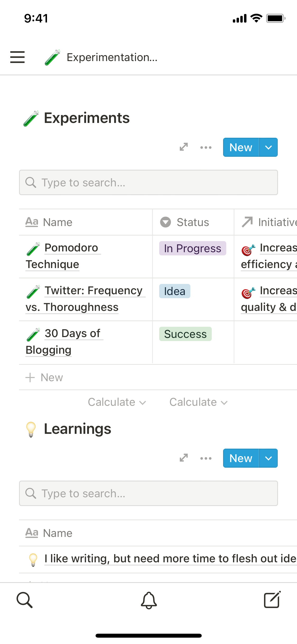Click the Success status tag

coord(185,334)
